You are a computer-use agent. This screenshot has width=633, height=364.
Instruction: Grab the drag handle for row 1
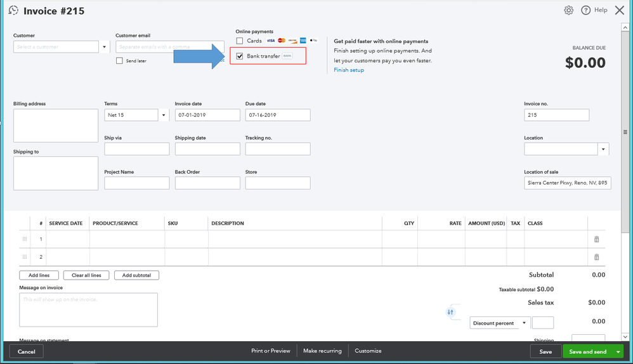coord(25,239)
